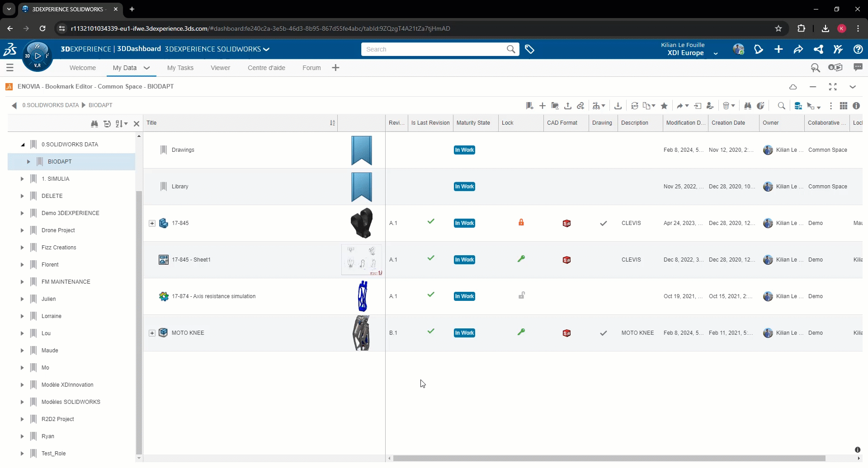This screenshot has width=868, height=468.
Task: Select the Library bookmark row
Action: 503,187
